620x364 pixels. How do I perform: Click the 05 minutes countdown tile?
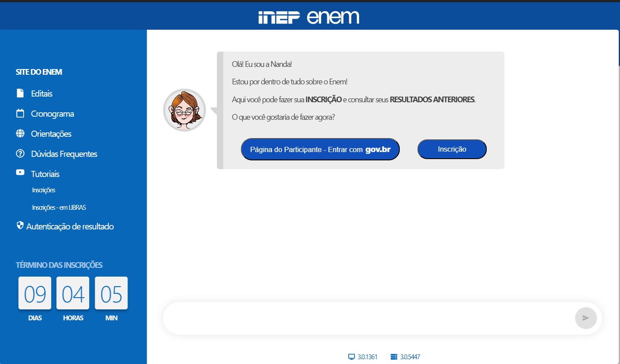111,293
